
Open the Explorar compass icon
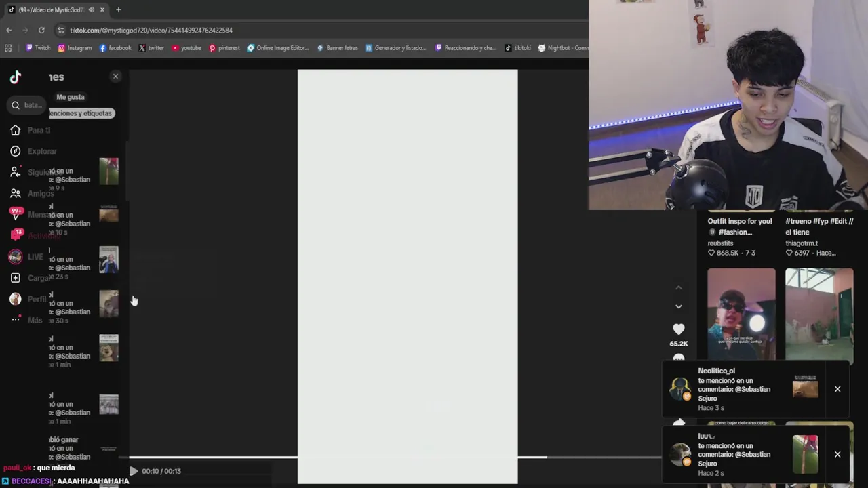(x=15, y=151)
